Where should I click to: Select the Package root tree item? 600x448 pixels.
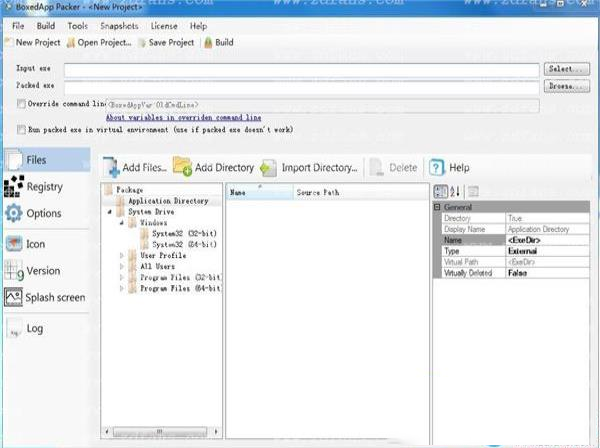(129, 190)
